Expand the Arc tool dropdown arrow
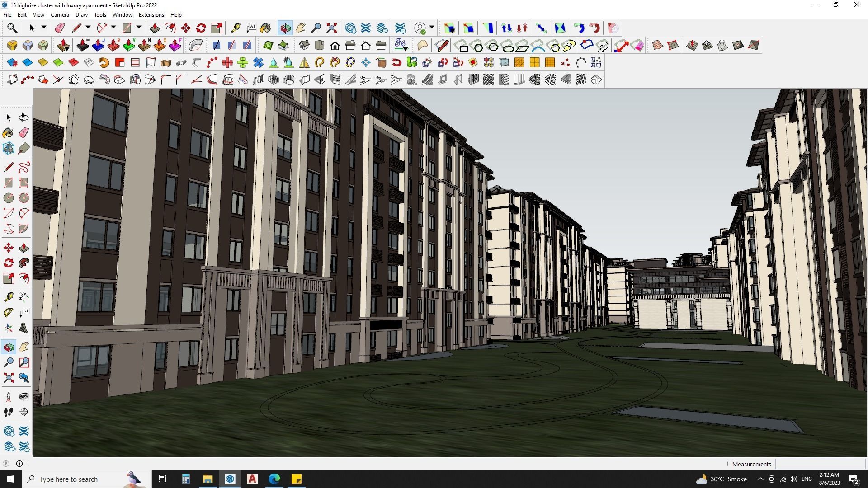868x488 pixels. coord(113,28)
